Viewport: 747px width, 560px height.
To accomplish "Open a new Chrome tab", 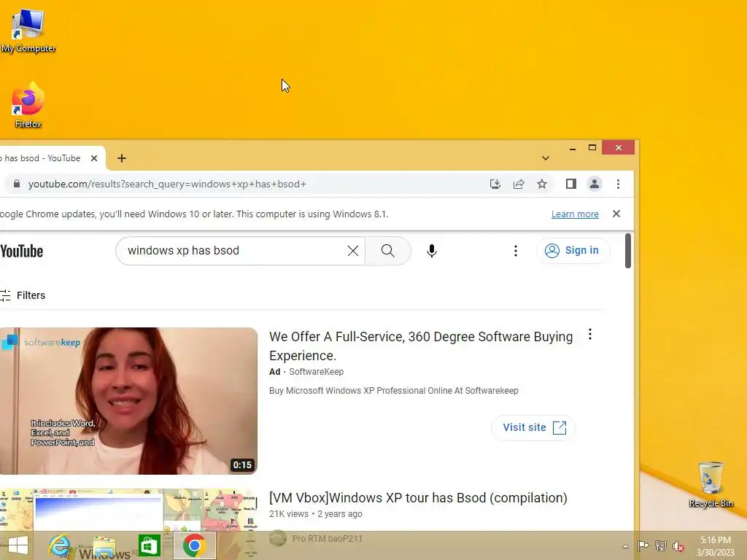I will tap(122, 158).
